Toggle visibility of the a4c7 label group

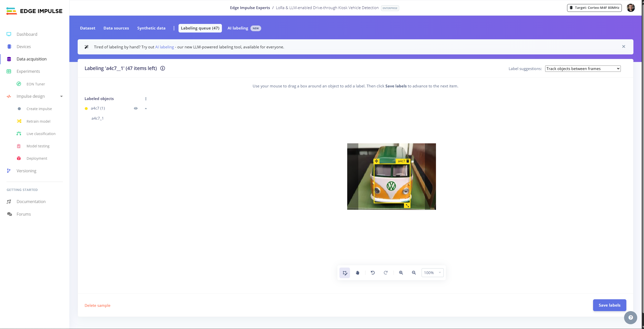[136, 108]
